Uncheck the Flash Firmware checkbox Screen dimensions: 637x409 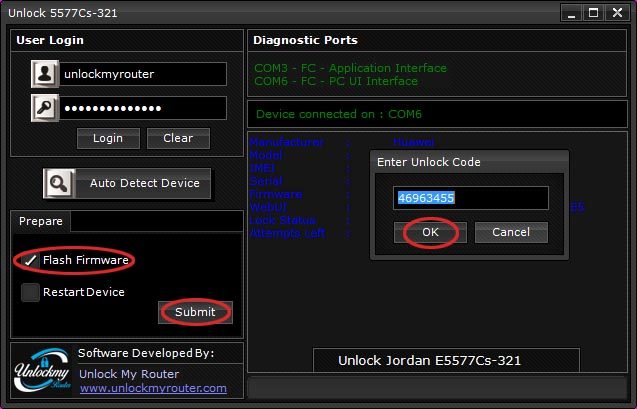click(x=30, y=260)
